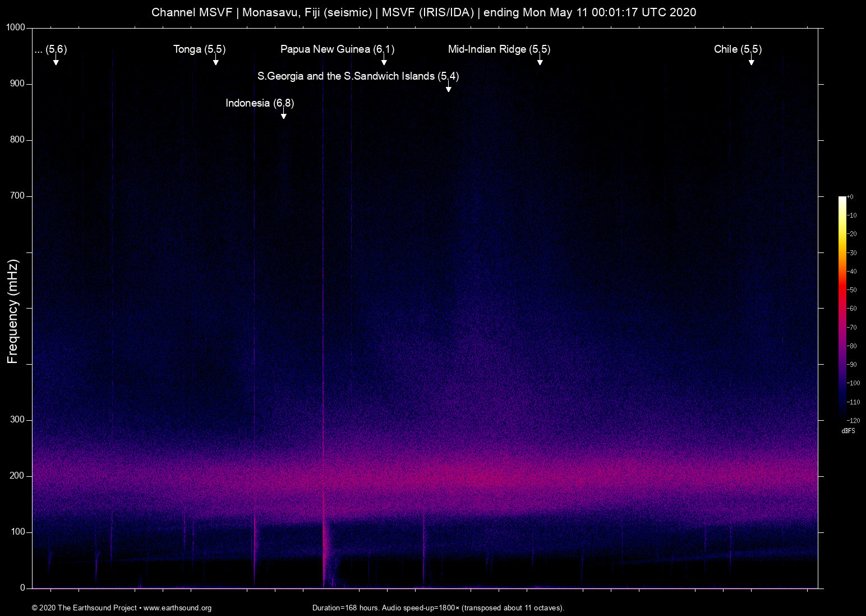The width and height of the screenshot is (866, 616).
Task: Click the 'Frequency (mHz)' axis label
Action: (13, 311)
